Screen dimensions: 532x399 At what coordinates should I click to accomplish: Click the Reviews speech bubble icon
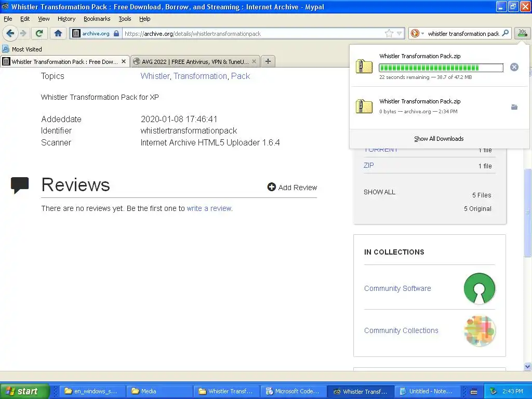[20, 185]
